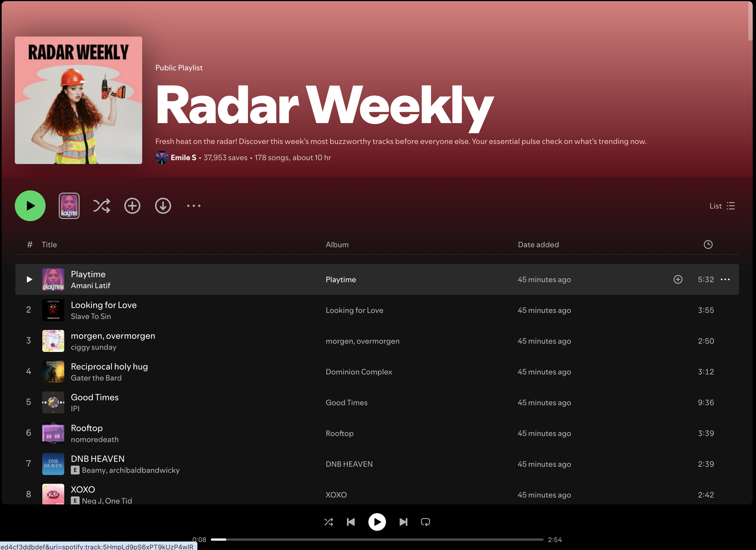Open more options for Playtime track
The width and height of the screenshot is (756, 550).
pos(725,279)
